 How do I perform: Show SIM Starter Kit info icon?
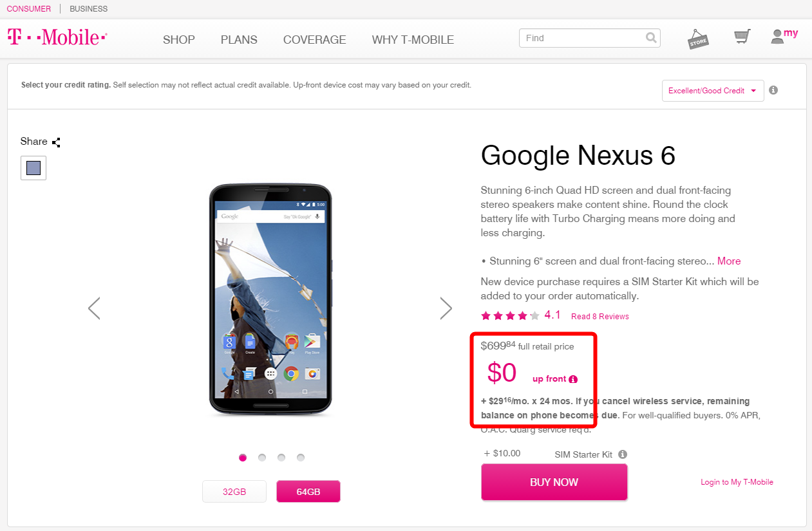(623, 454)
